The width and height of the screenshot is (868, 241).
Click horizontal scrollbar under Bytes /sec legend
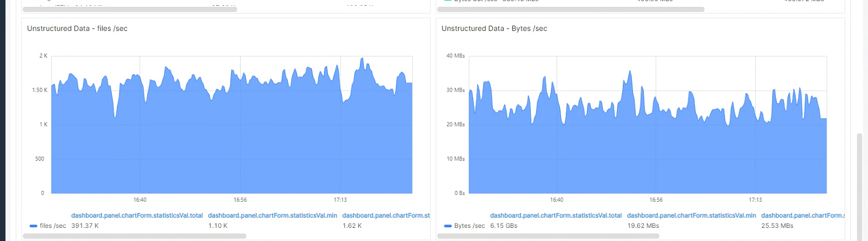pyautogui.click(x=551, y=235)
